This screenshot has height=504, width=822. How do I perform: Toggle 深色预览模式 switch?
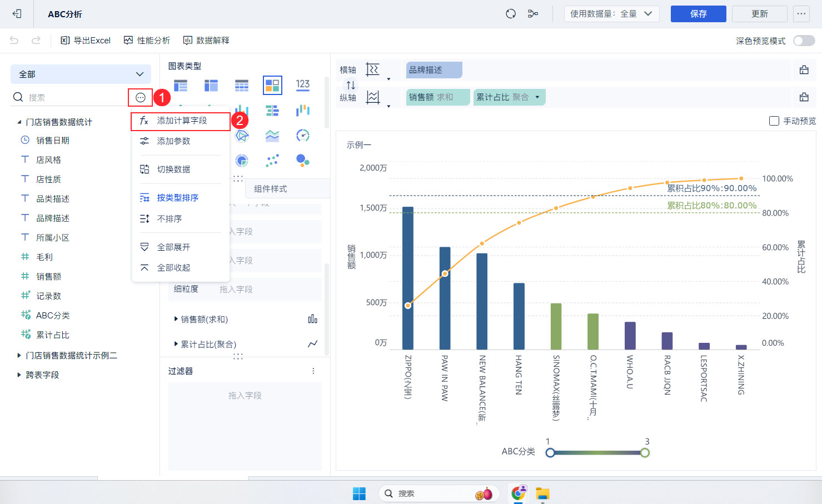coord(804,41)
